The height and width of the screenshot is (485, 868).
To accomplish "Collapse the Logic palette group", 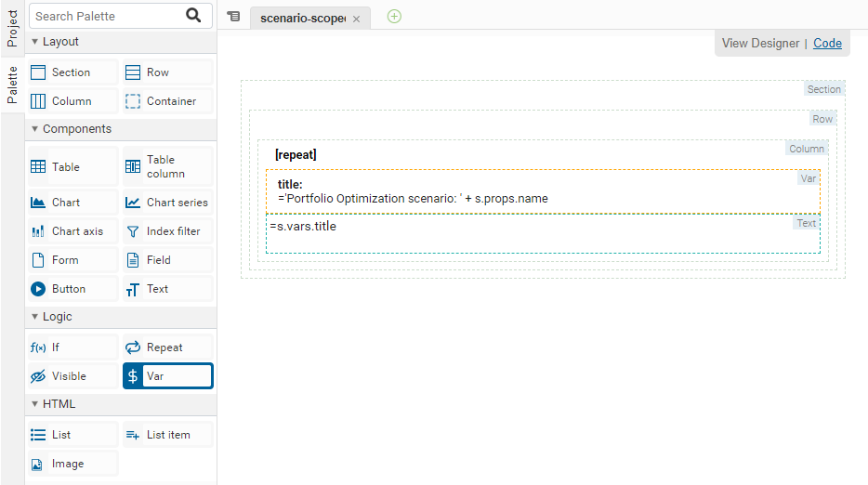I will point(35,317).
